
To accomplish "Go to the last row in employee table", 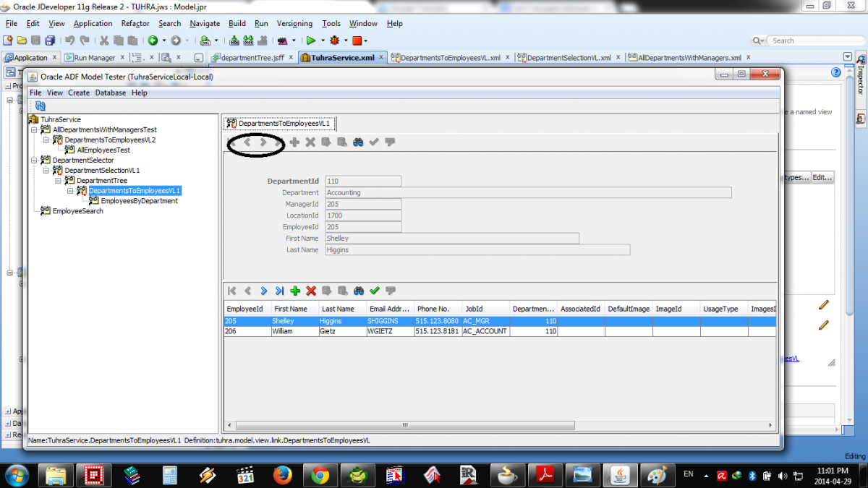I will click(279, 291).
